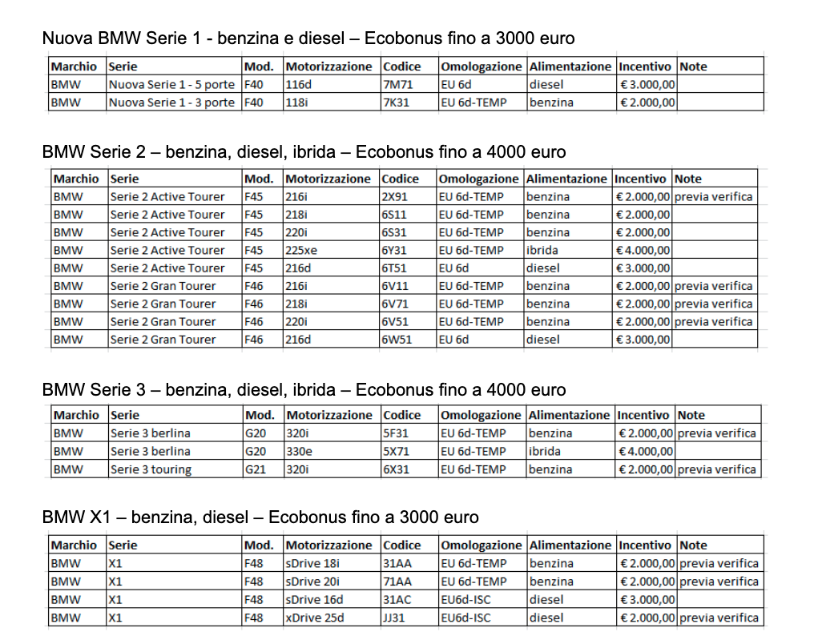Click 'previa verifica' note in the xDrive 25d row

(x=719, y=618)
